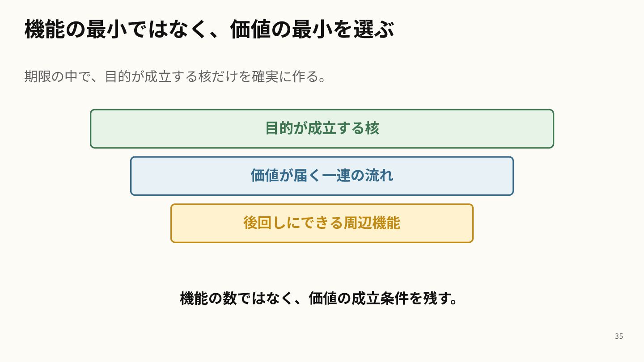Click the word 周辺機能 in yellow box
The width and height of the screenshot is (644, 362).
click(x=372, y=223)
